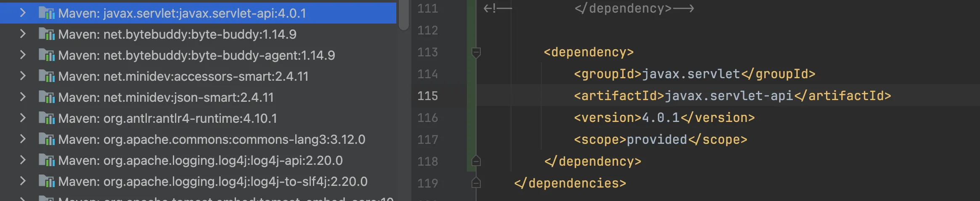Click closing </dependencies> tag on line 119
The image size is (980, 201).
tap(570, 183)
